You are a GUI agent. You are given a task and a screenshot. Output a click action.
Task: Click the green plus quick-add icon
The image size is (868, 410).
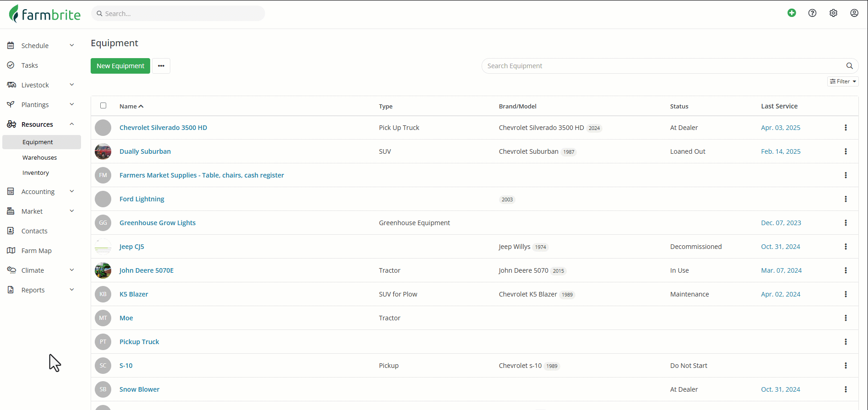click(x=792, y=13)
